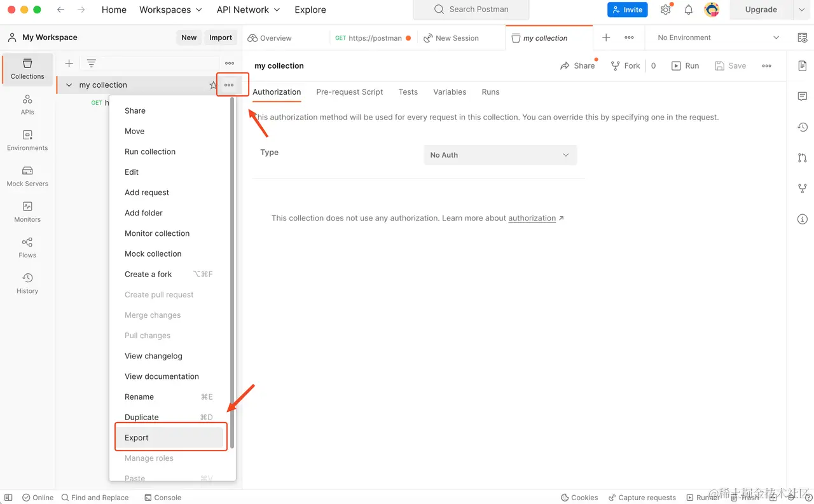
Task: Open settings via the gear icon
Action: click(x=666, y=10)
